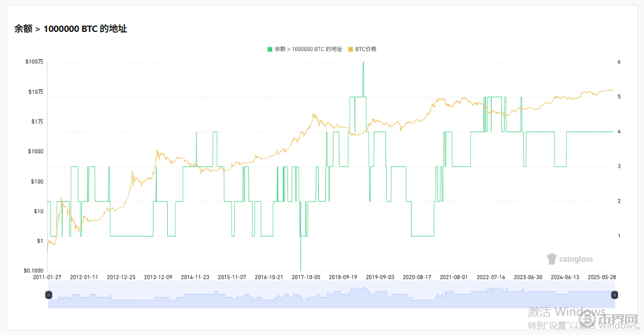Toggle the yellow BTC价格 legend swatch
The height and width of the screenshot is (335, 644).
pos(351,49)
